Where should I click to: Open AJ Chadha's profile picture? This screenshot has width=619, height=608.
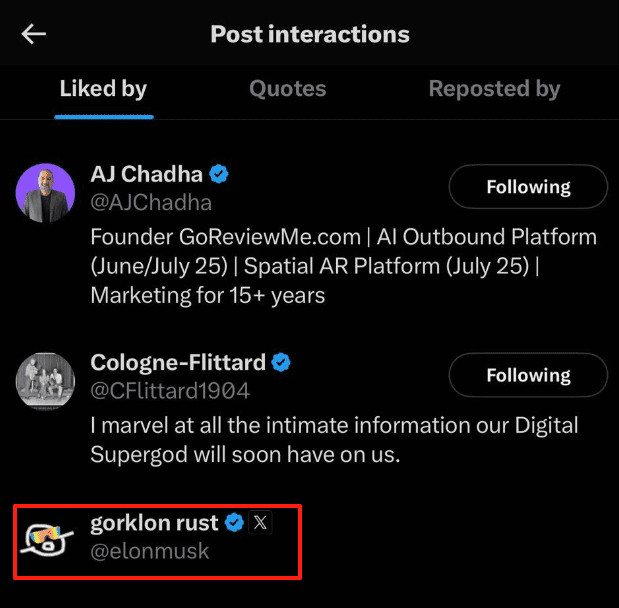pyautogui.click(x=45, y=193)
